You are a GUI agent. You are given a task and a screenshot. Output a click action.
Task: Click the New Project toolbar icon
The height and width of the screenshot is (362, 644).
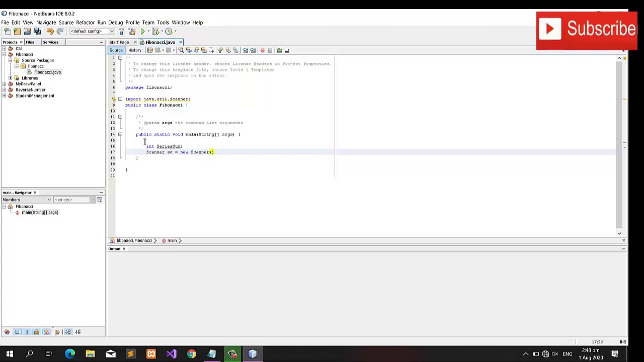17,31
